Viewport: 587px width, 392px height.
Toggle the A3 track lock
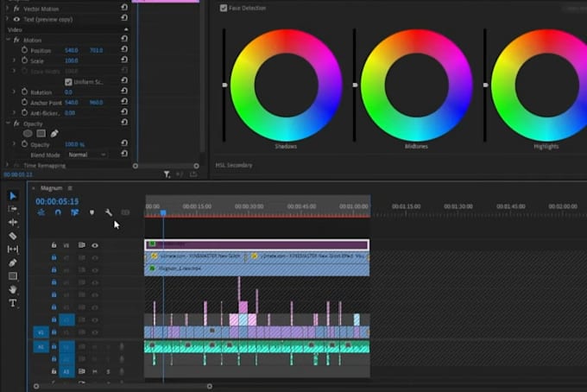54,371
